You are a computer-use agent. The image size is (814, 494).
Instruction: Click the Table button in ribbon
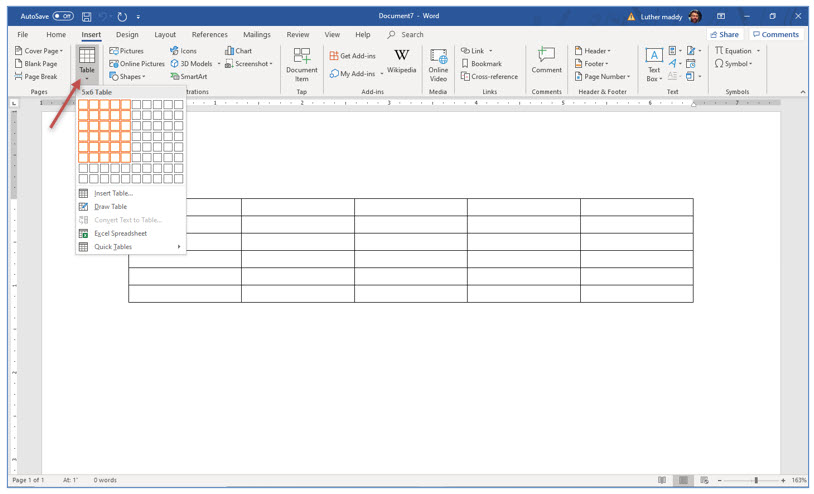pos(87,64)
